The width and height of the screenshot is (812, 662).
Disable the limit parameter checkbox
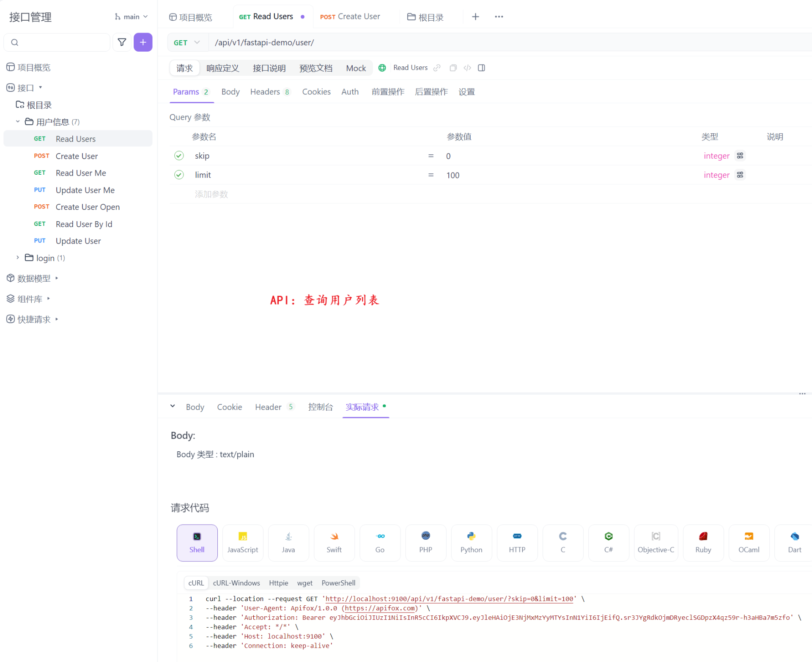(x=179, y=175)
